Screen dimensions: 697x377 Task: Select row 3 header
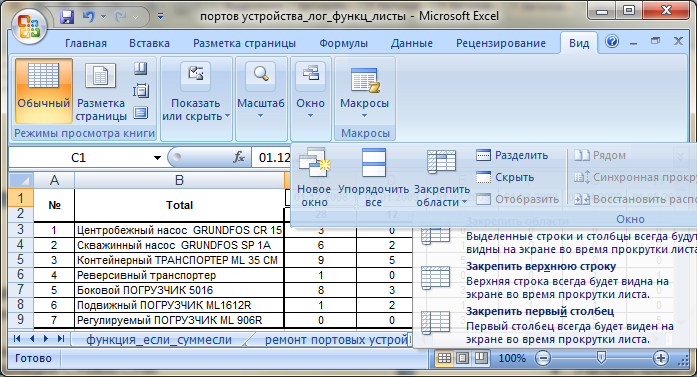click(20, 230)
